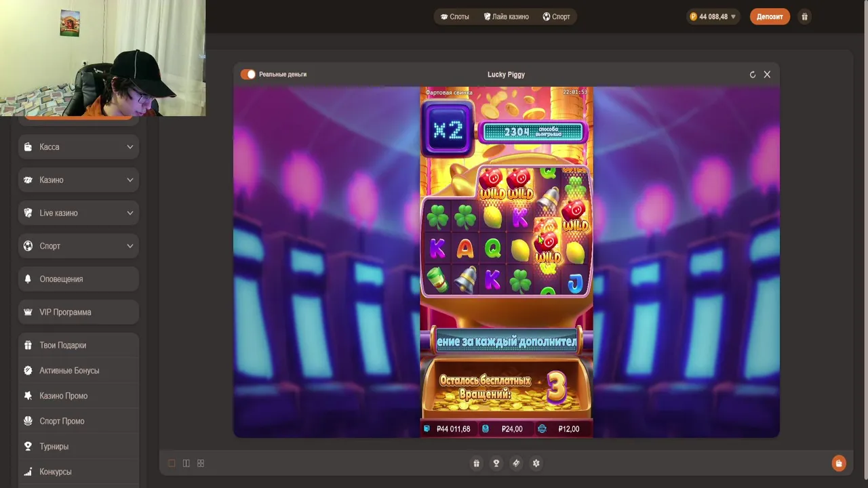Screen dimensions: 868x488
Task: Expand the Спорт sidebar section chevron
Action: 130,246
